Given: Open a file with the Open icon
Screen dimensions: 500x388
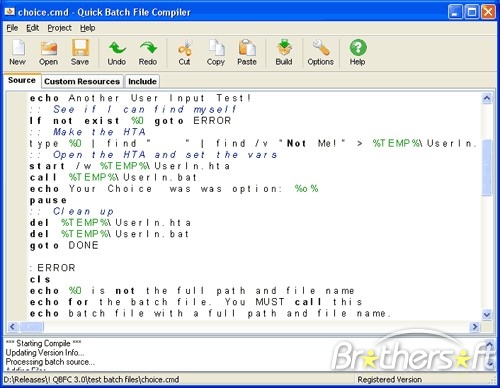Looking at the screenshot, I should pyautogui.click(x=49, y=52).
